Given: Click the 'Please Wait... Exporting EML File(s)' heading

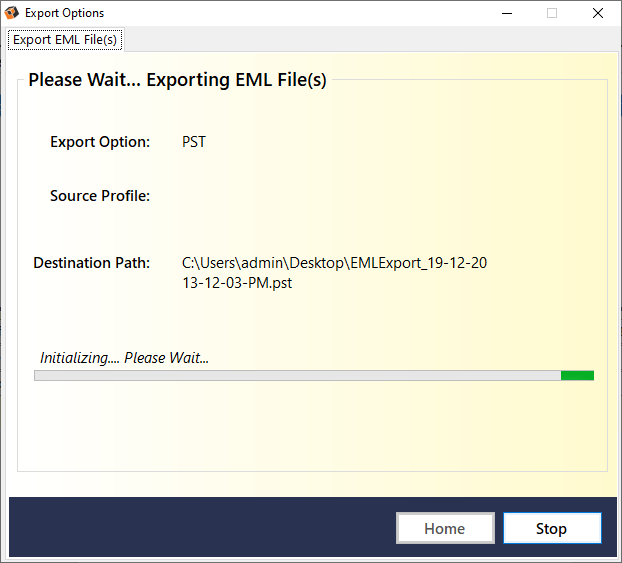Looking at the screenshot, I should point(177,80).
